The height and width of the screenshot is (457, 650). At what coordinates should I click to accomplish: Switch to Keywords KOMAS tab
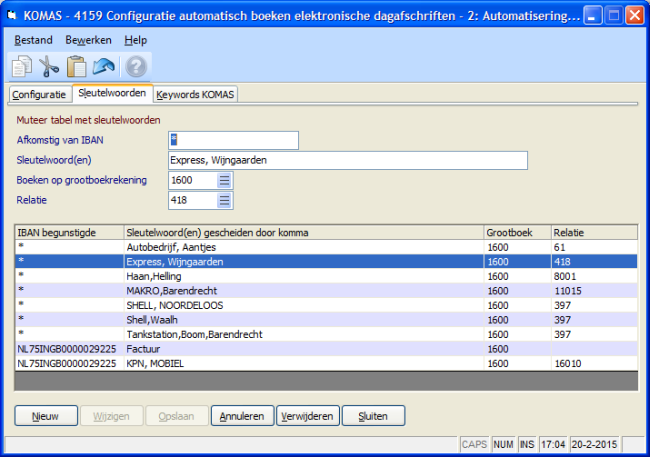[x=195, y=95]
